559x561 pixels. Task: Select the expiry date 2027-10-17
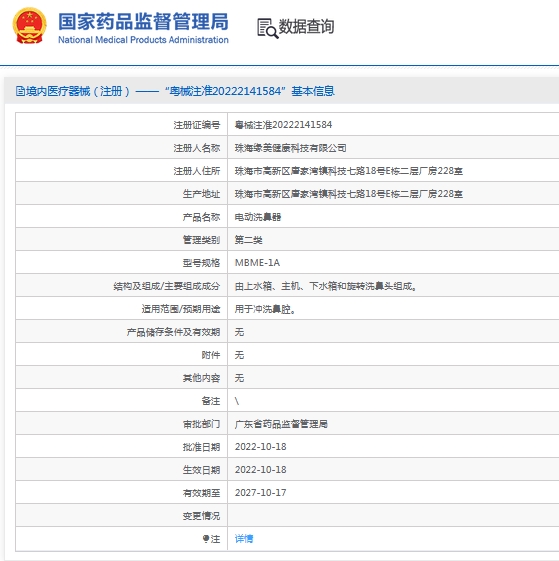(261, 493)
